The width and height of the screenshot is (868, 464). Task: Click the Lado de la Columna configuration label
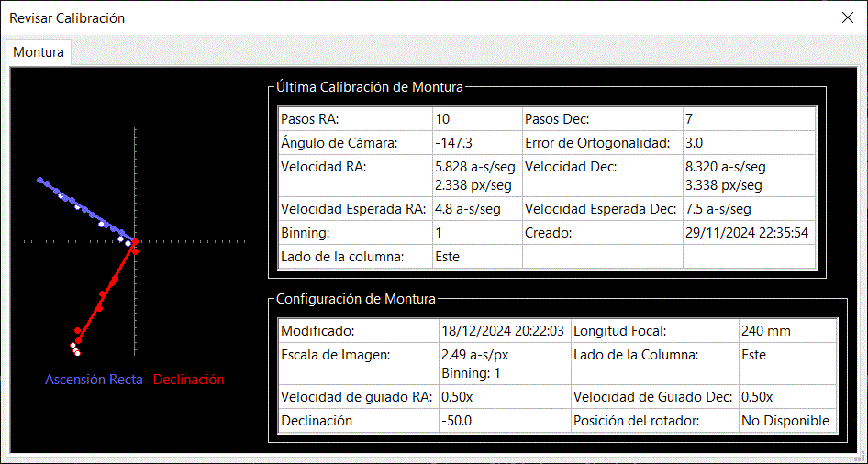tap(636, 355)
